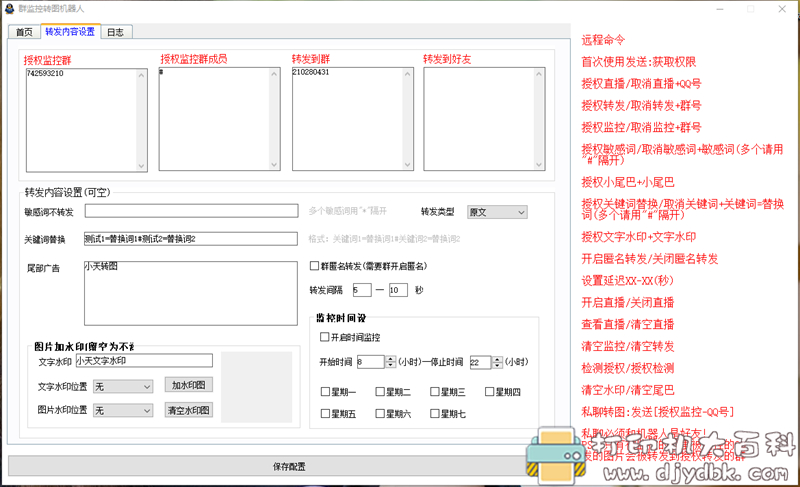Viewport: 800px width, 487px height.
Task: Click the text 授权转发/取消转发+群号
Action: [641, 106]
